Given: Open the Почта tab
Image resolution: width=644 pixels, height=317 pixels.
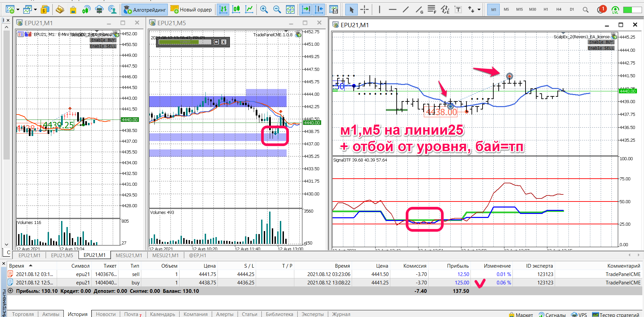Looking at the screenshot, I should 133,314.
